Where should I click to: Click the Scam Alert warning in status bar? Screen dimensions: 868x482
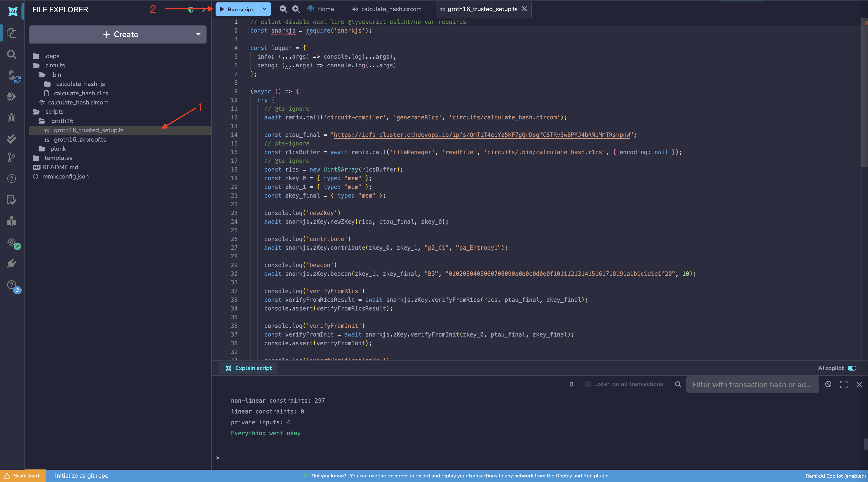click(22, 475)
